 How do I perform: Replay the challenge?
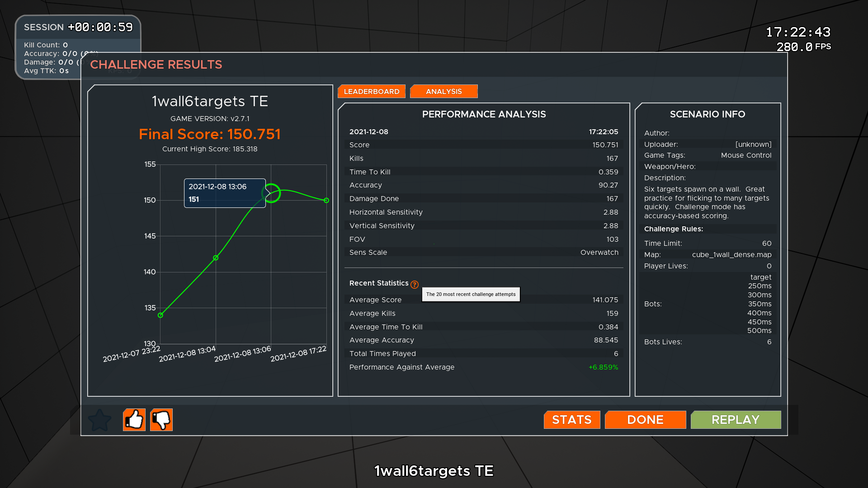click(x=736, y=420)
